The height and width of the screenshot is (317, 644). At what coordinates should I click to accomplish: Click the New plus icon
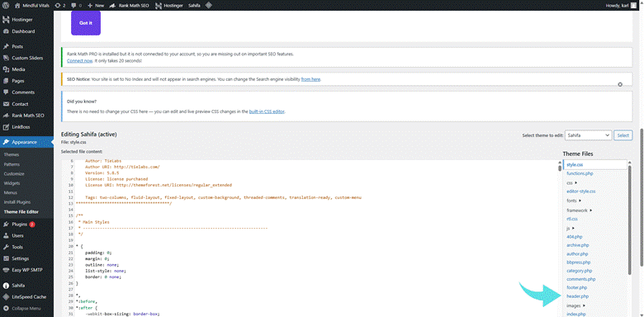pyautogui.click(x=90, y=5)
